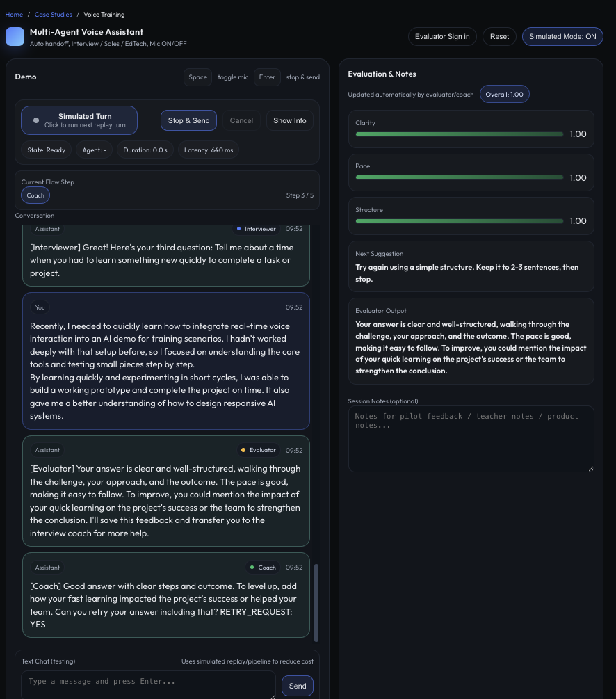This screenshot has width=616, height=699.
Task: Toggle Simulated Mode: ON
Action: 562,37
